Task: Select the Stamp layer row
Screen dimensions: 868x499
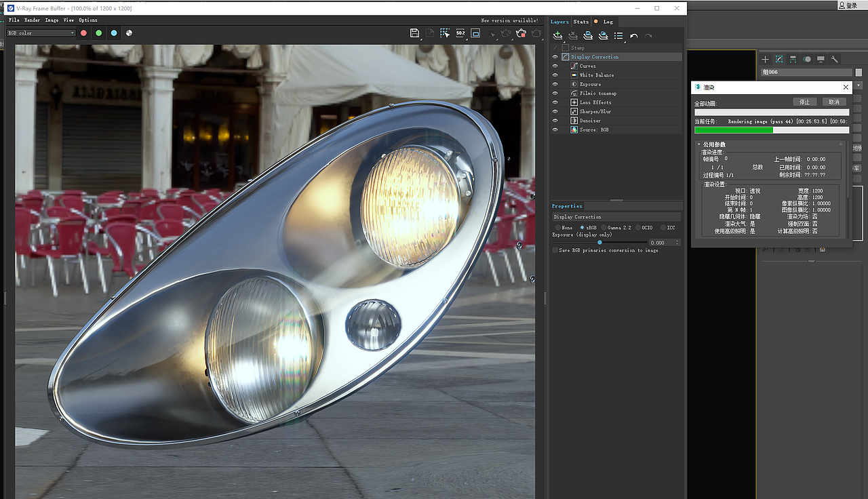Action: (x=618, y=48)
